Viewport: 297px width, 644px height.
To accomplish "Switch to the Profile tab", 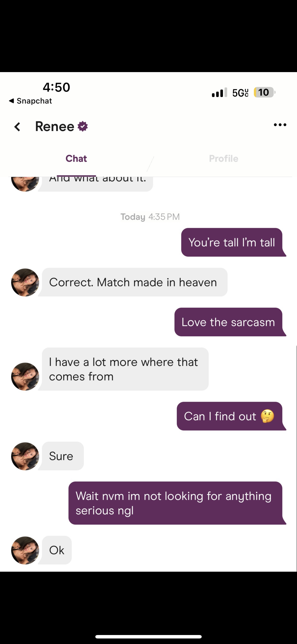I will (224, 158).
